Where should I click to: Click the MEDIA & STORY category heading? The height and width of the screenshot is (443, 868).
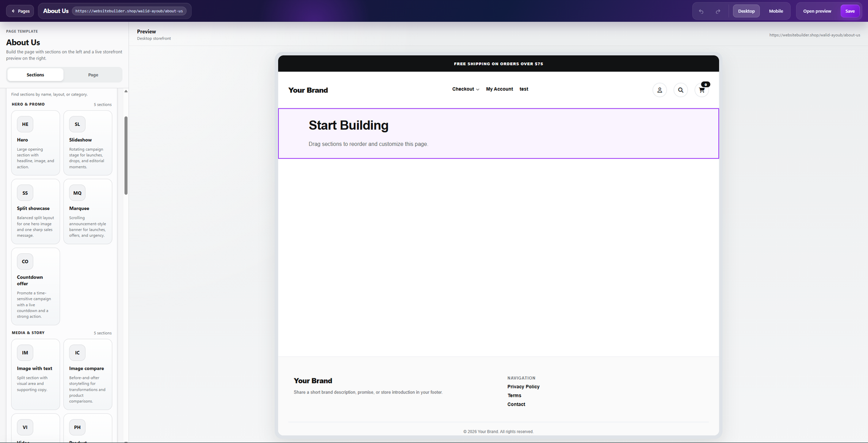28,333
